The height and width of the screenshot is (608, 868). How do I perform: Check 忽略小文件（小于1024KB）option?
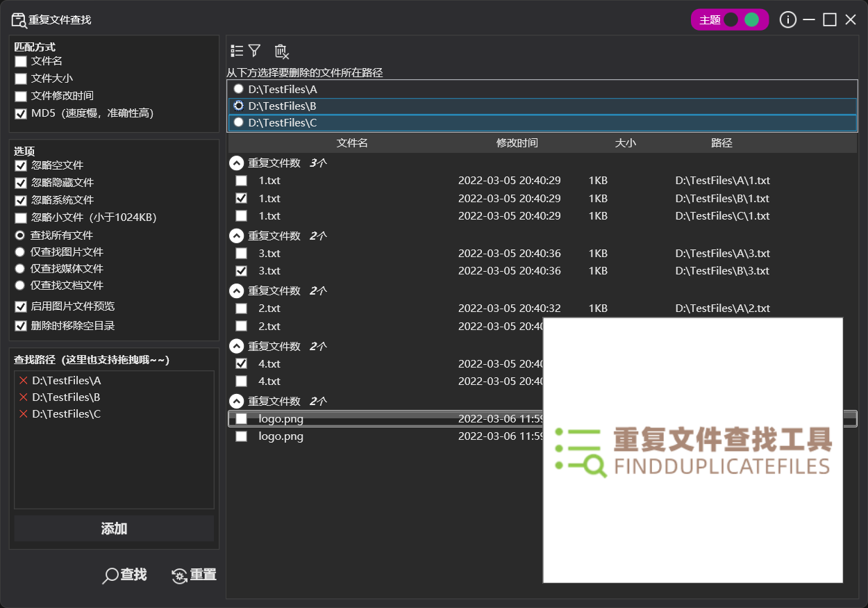(x=20, y=217)
